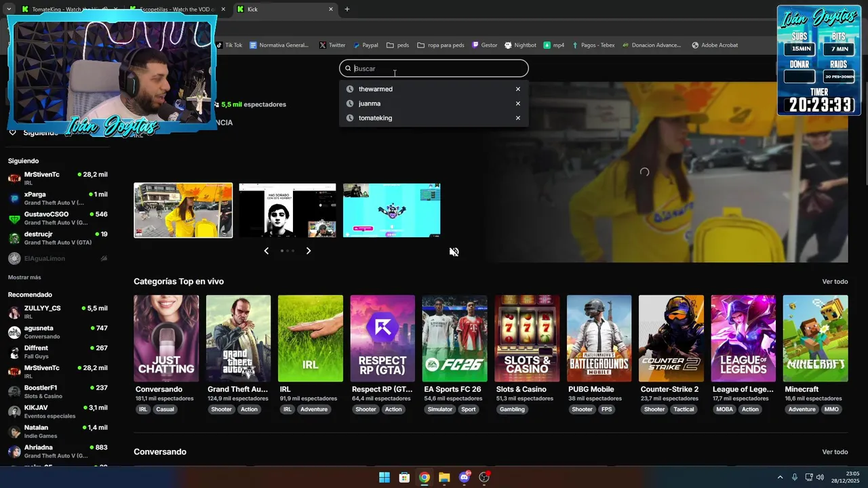Click the Buscar search field
Image resolution: width=868 pixels, height=488 pixels.
(434, 68)
